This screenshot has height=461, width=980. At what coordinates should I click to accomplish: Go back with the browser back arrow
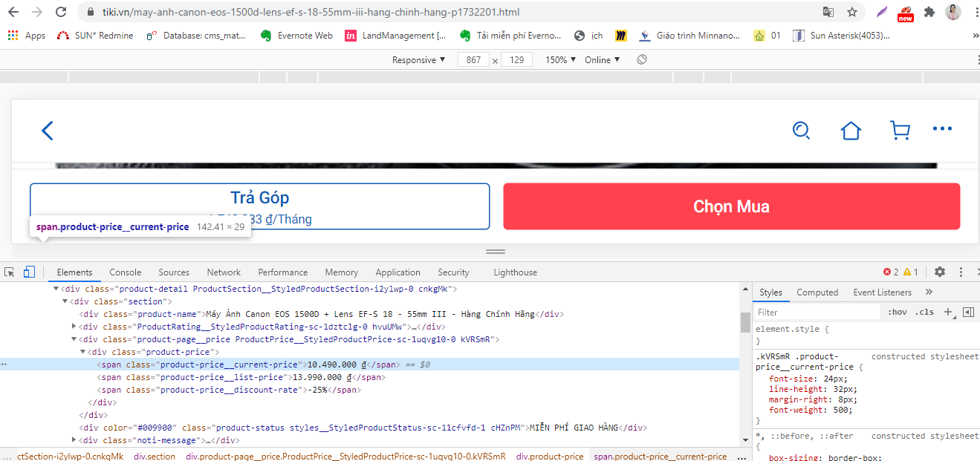[15, 12]
